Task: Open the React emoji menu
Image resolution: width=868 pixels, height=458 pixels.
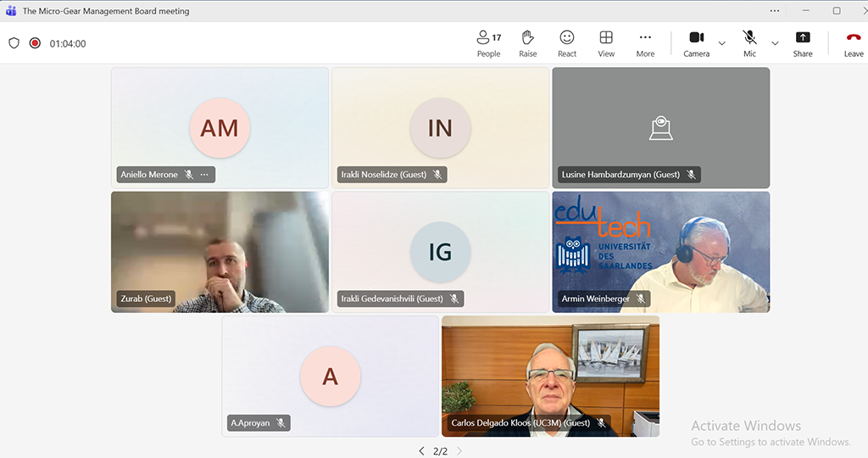Action: (567, 43)
